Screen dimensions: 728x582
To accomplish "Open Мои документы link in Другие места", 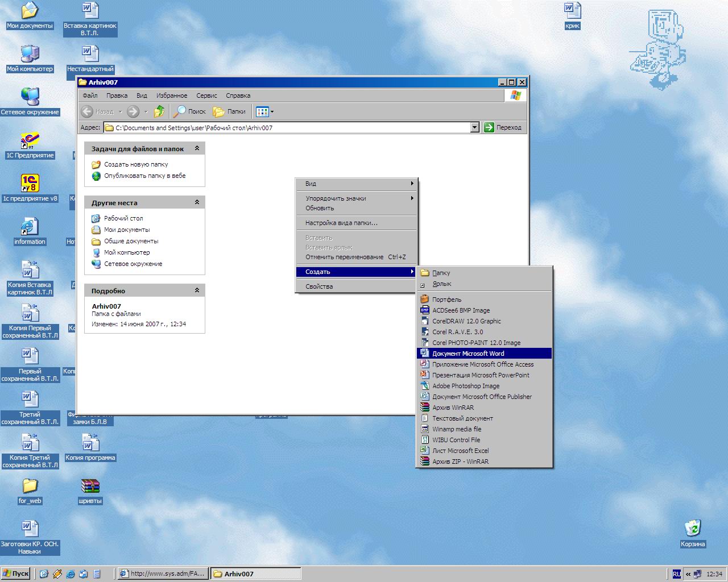I will pos(127,230).
